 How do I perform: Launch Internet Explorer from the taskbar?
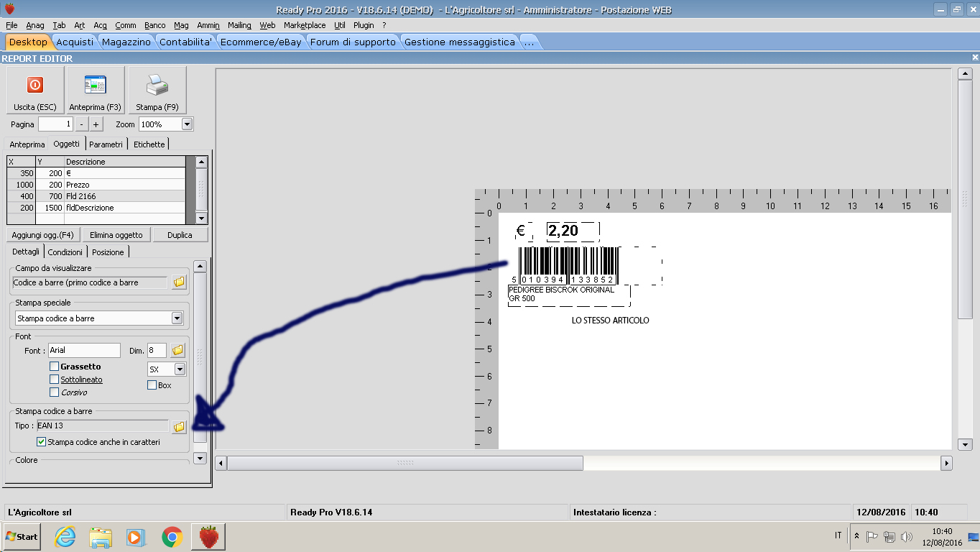pos(65,536)
